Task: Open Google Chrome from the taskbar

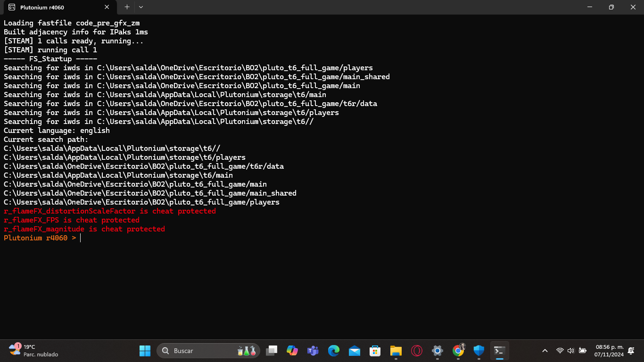Action: pyautogui.click(x=458, y=351)
